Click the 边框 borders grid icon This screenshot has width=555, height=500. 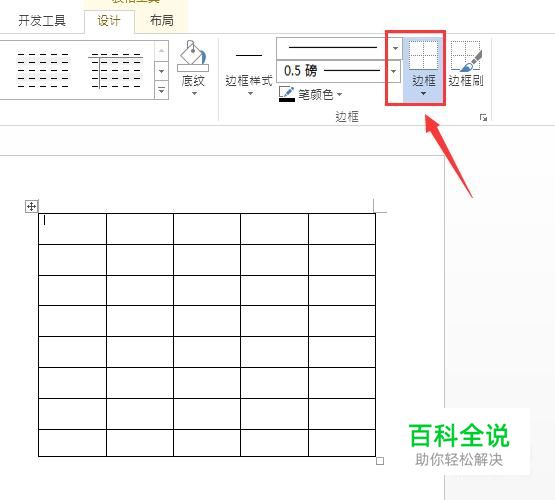[x=423, y=54]
